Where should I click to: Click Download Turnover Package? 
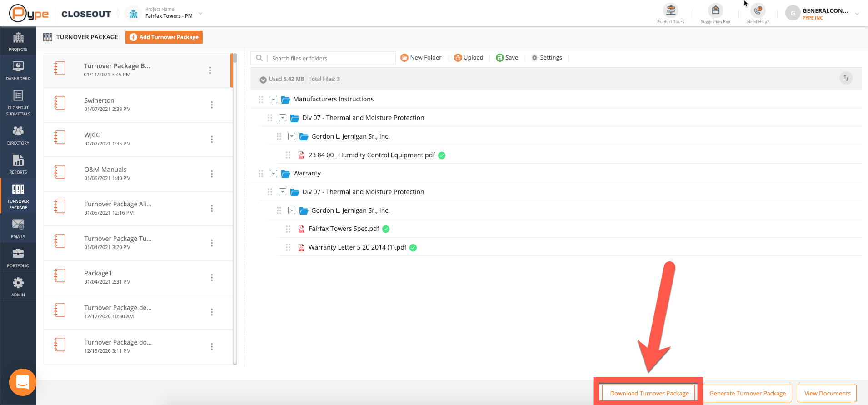tap(649, 393)
